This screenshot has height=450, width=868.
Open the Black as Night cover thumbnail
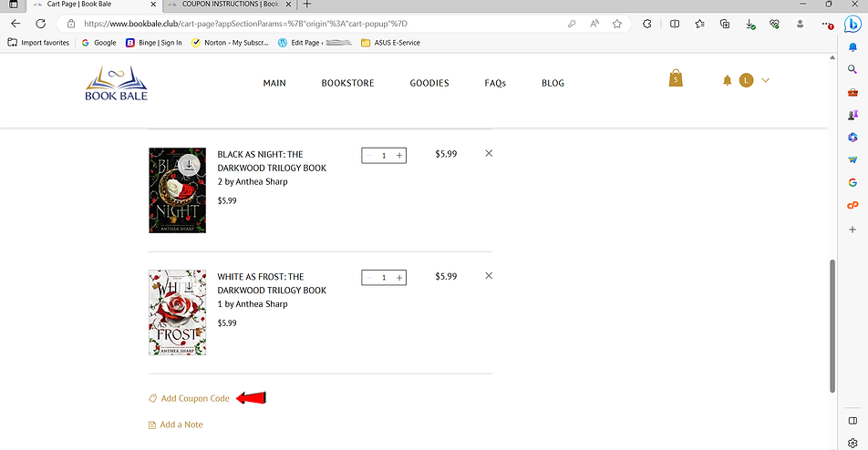[x=177, y=190]
